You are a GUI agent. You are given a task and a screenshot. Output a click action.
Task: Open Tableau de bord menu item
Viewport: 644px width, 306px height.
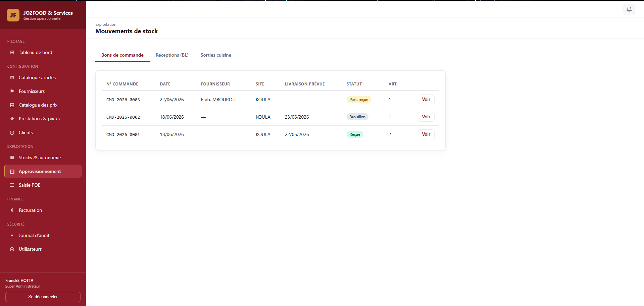43,52
